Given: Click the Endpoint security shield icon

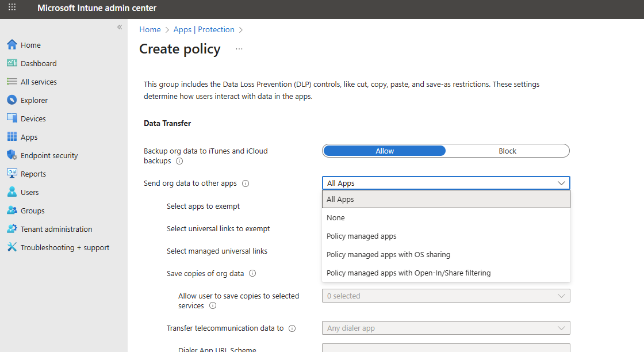Looking at the screenshot, I should click(12, 155).
